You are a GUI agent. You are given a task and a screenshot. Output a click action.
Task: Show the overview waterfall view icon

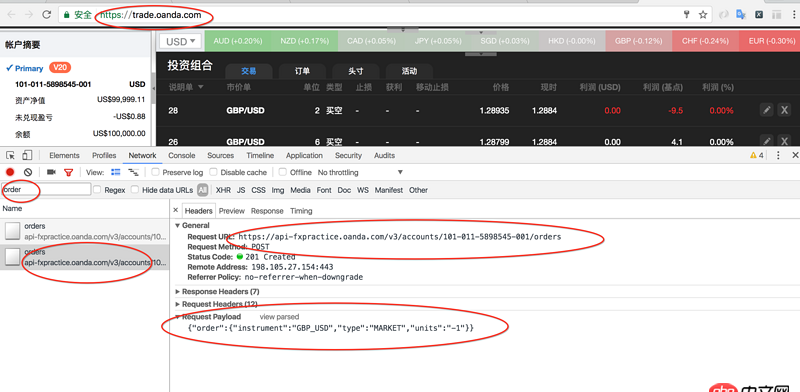[x=133, y=172]
